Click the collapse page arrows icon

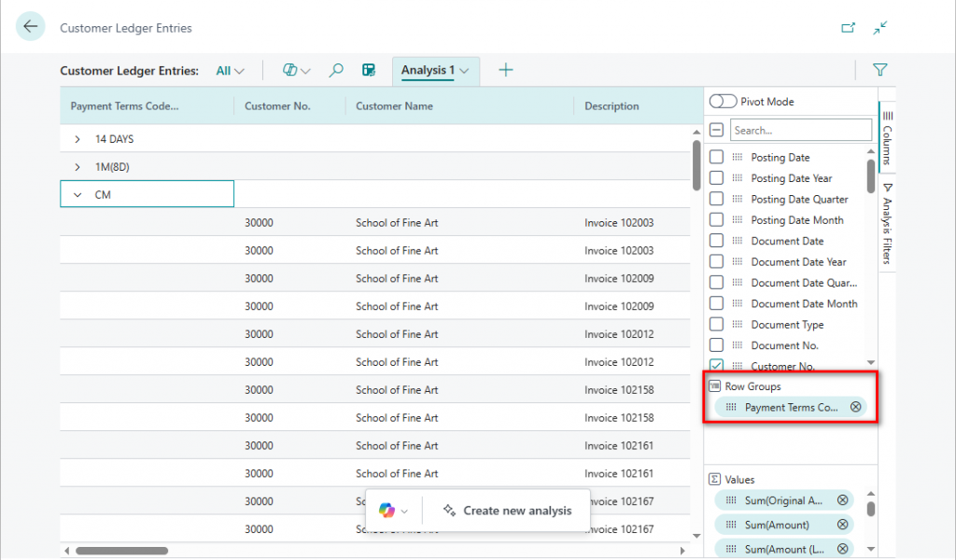879,28
